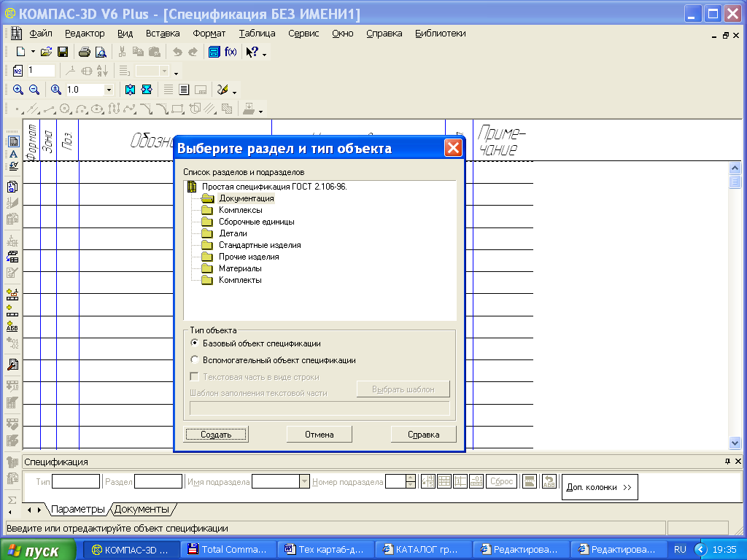Pin the Спецификация panel with pushpin icon
Viewport: 747px width, 560px height.
pyautogui.click(x=727, y=462)
